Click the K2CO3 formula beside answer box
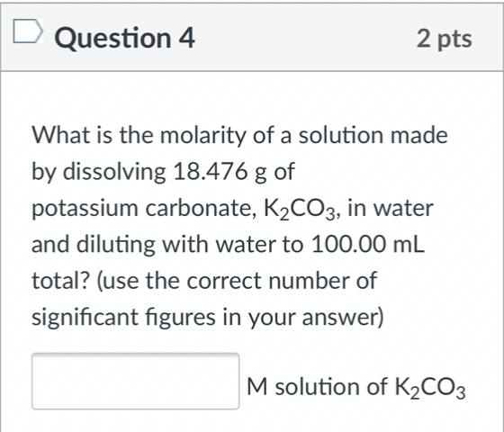The height and width of the screenshot is (432, 504). click(430, 387)
